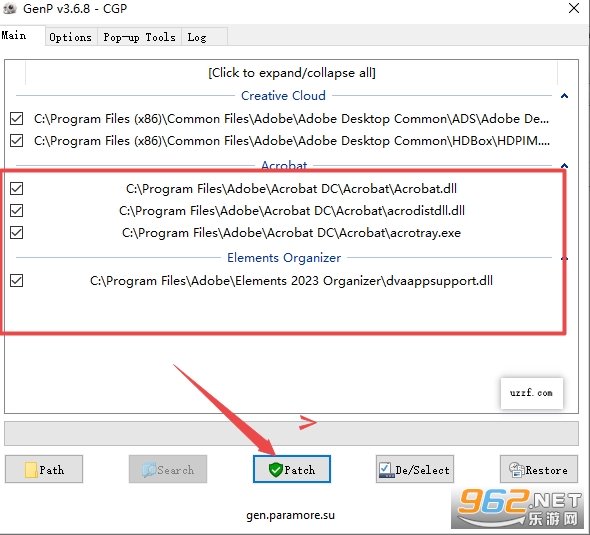590x535 pixels.
Task: Click the checklist icon on De/Select button
Action: click(386, 470)
